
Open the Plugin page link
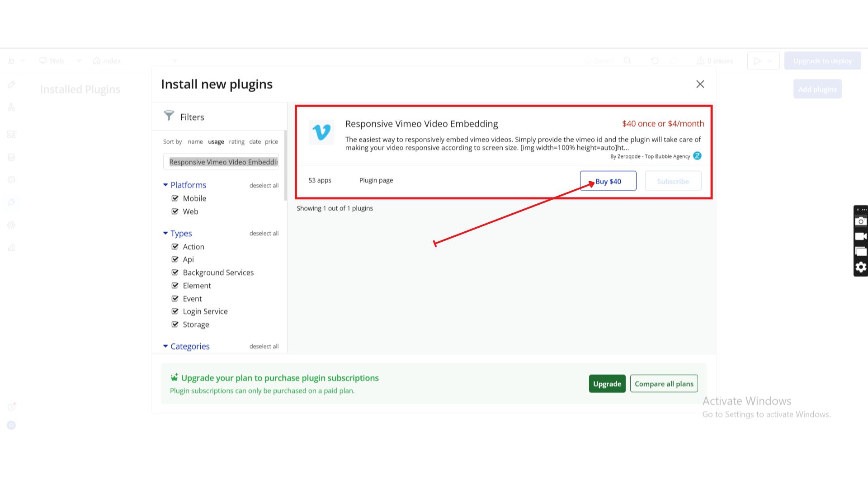click(376, 180)
